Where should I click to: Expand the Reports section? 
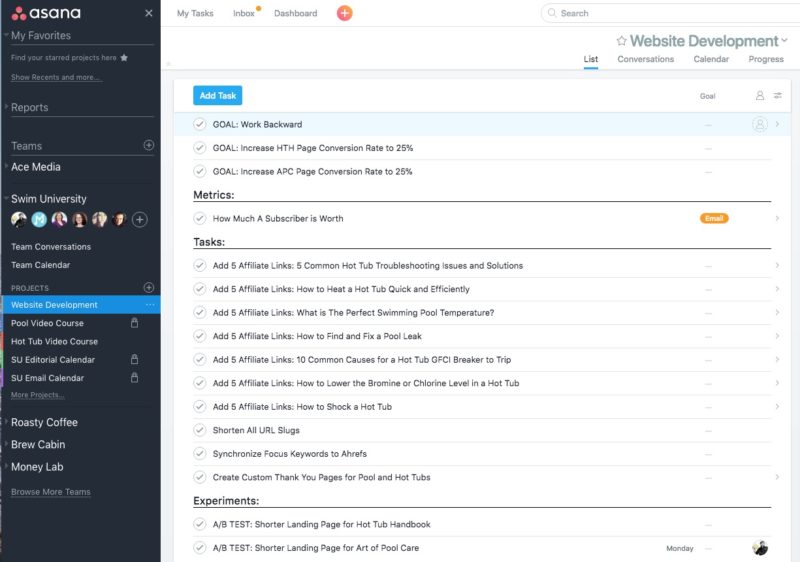pos(6,107)
